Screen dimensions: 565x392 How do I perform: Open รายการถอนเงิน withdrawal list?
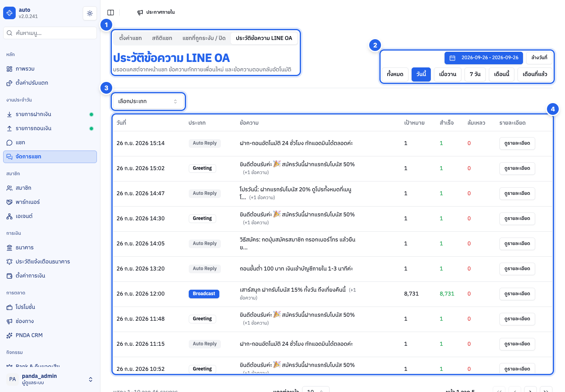coord(50,128)
